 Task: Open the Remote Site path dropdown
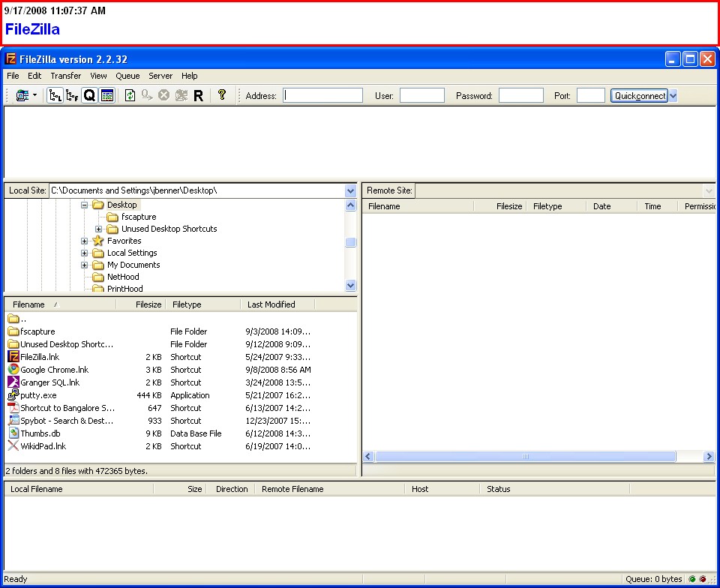click(x=709, y=190)
